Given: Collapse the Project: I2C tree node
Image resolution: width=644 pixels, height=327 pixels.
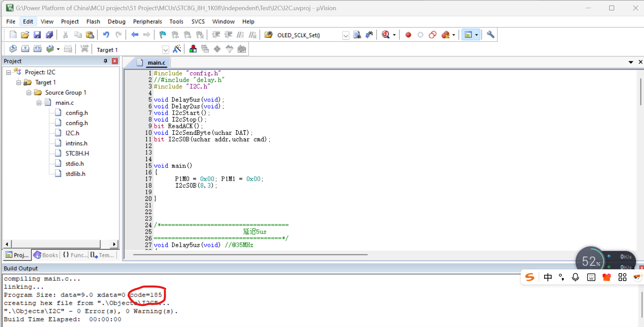Looking at the screenshot, I should 8,72.
